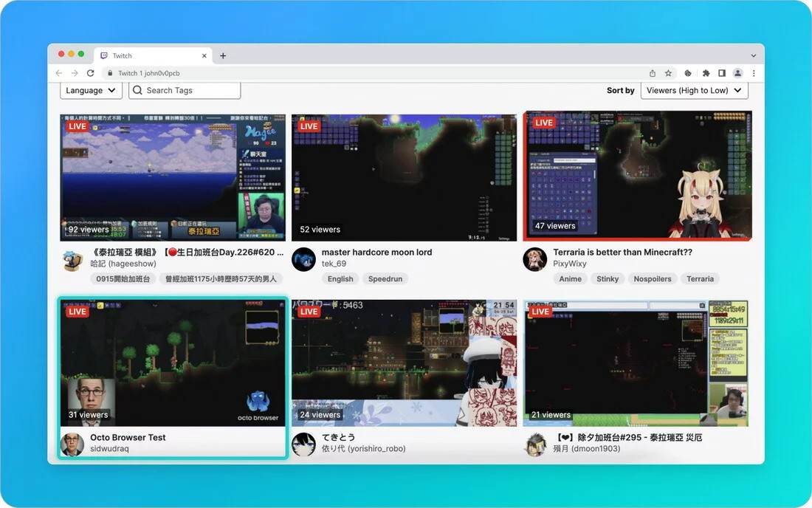Visit the 依り代 (yorishiro_robo) channel link
This screenshot has height=508, width=812.
(363, 448)
